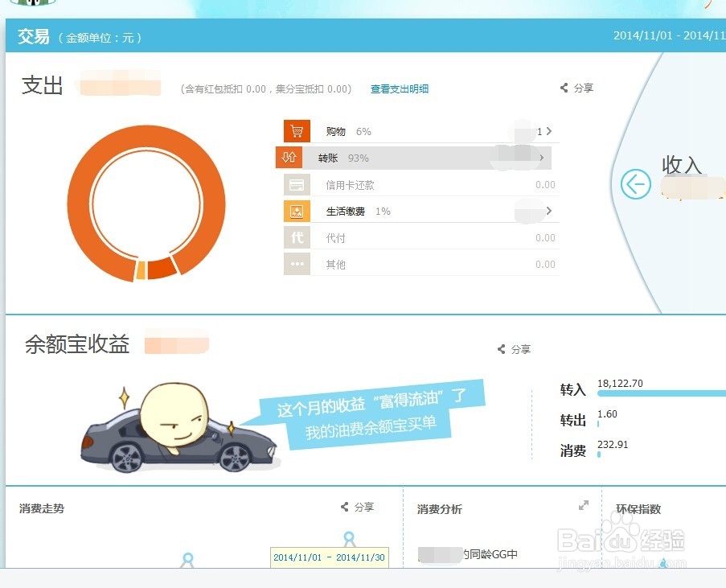Select the 信用卡还款 row

pyautogui.click(x=421, y=184)
